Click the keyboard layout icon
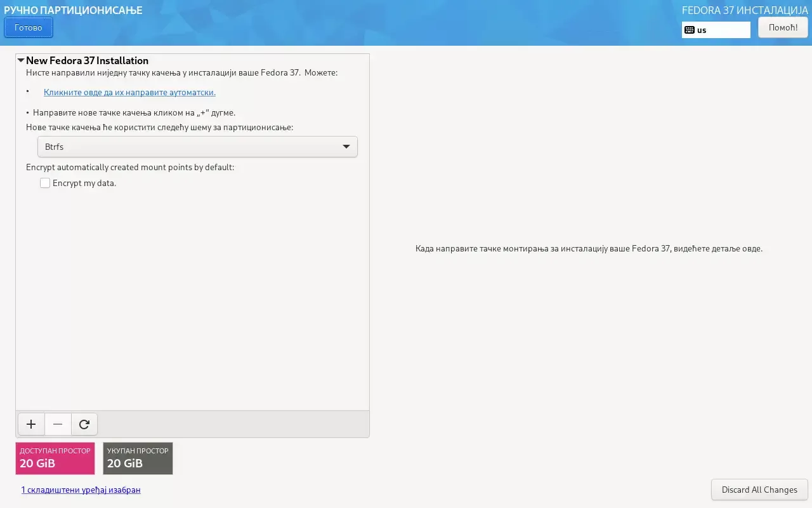The height and width of the screenshot is (508, 812). [x=690, y=30]
